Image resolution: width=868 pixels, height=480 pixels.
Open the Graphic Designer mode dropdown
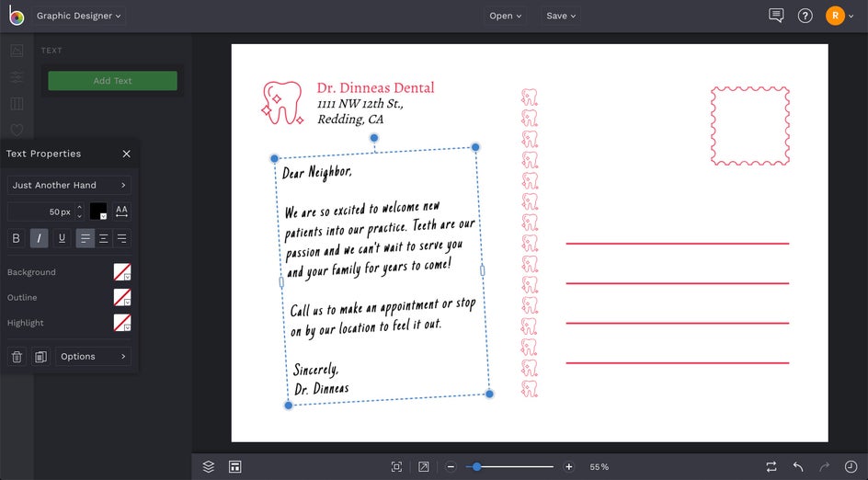(78, 16)
